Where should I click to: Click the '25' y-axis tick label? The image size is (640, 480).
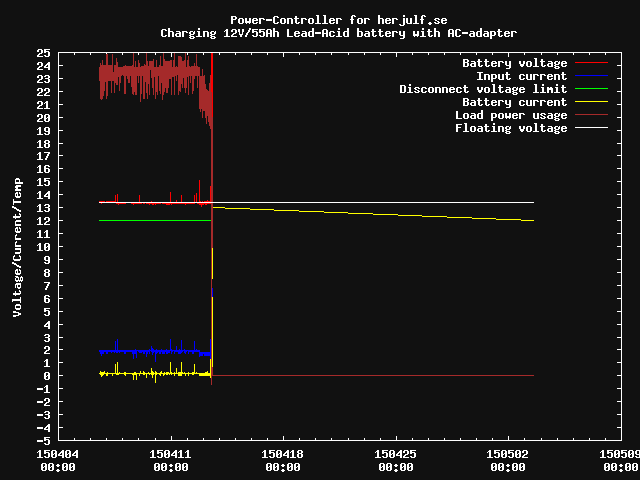43,53
